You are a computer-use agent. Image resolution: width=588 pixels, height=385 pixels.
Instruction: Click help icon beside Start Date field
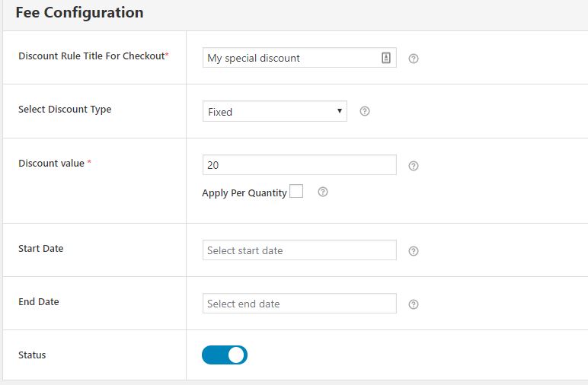point(414,251)
